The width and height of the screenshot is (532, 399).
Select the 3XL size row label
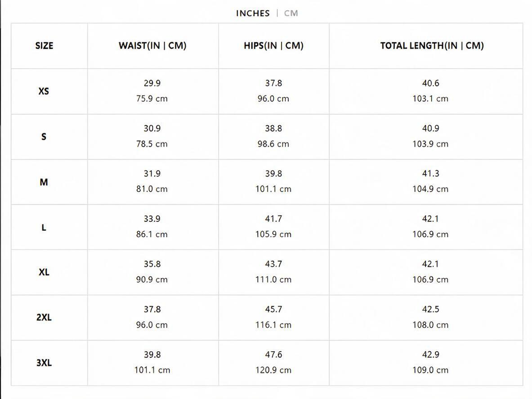pyautogui.click(x=44, y=363)
